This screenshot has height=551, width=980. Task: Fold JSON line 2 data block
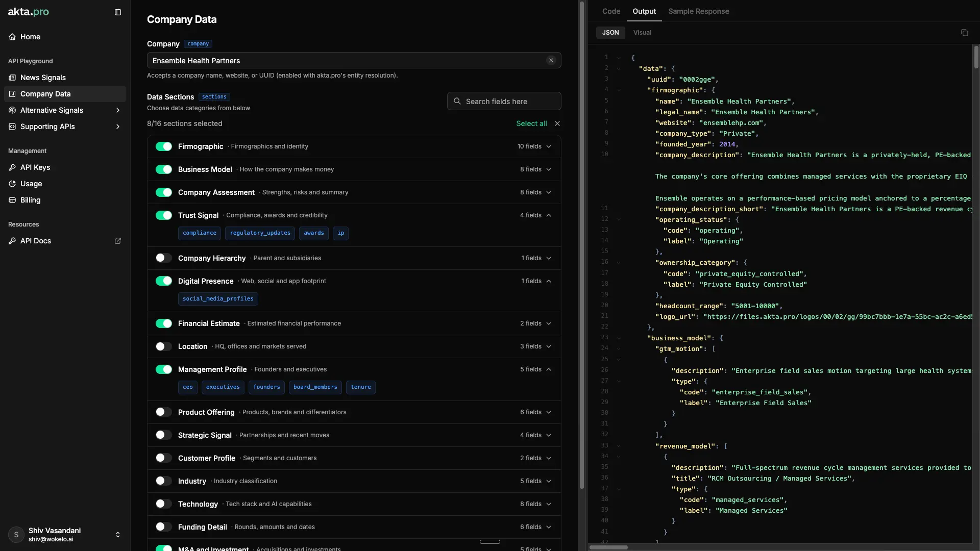click(x=619, y=68)
